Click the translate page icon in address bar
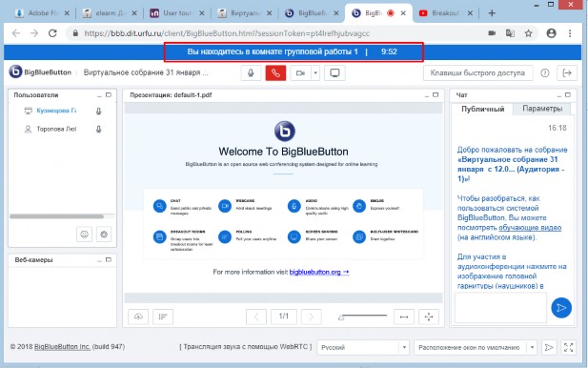The image size is (588, 368). [510, 33]
